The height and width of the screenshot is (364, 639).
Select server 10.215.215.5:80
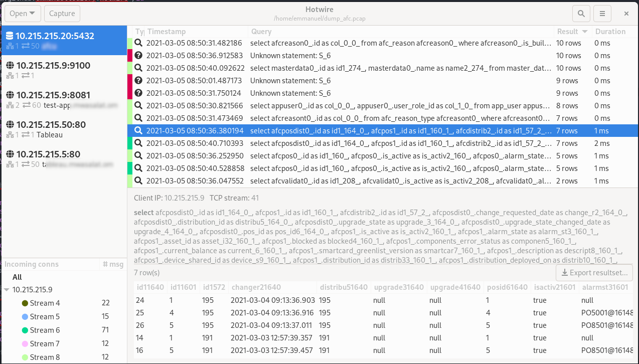(x=64, y=158)
